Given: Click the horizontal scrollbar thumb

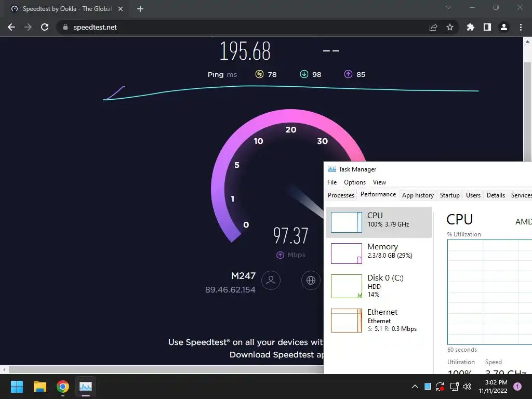Looking at the screenshot, I should click(x=166, y=369).
